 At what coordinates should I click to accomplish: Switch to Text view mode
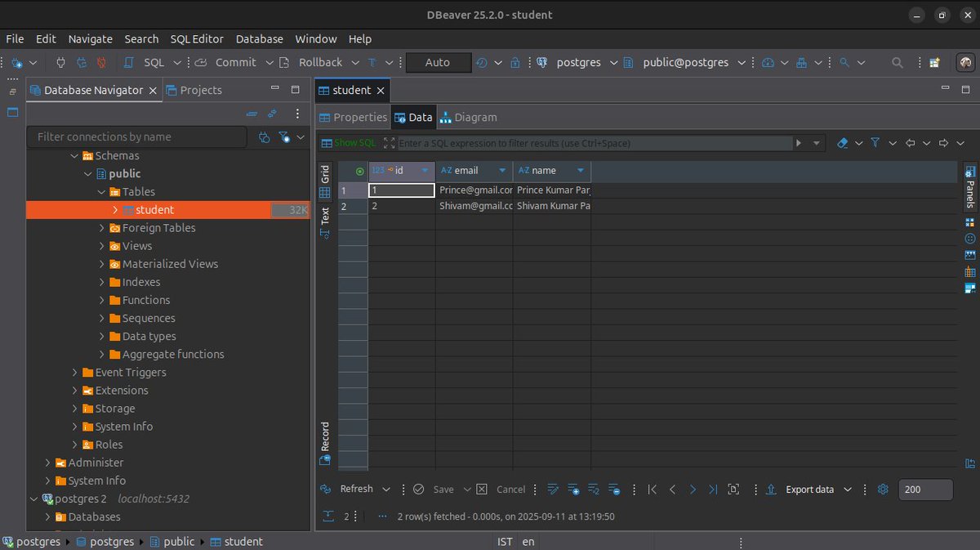point(325,222)
